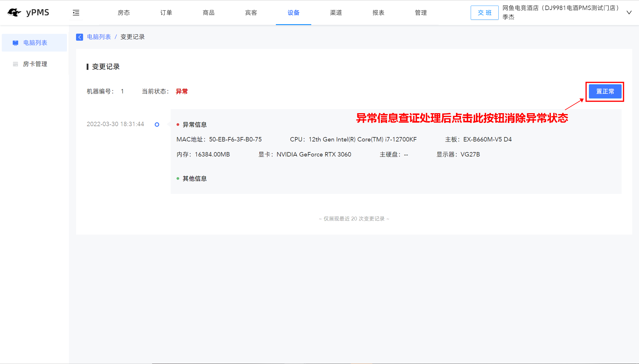The image size is (639, 364).
Task: Open the 宾客 menu
Action: tap(251, 13)
